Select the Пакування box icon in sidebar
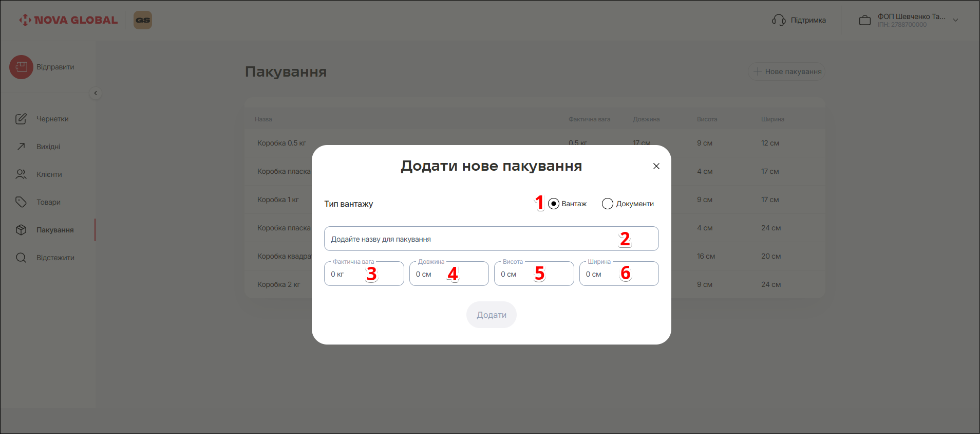 [x=21, y=230]
